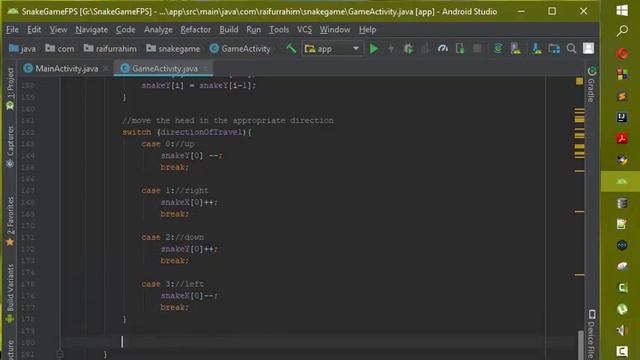Toggle the Gradle tool window
The height and width of the screenshot is (360, 640).
click(x=591, y=84)
